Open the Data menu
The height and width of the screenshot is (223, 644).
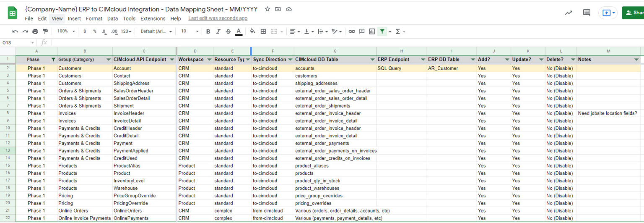(x=112, y=18)
